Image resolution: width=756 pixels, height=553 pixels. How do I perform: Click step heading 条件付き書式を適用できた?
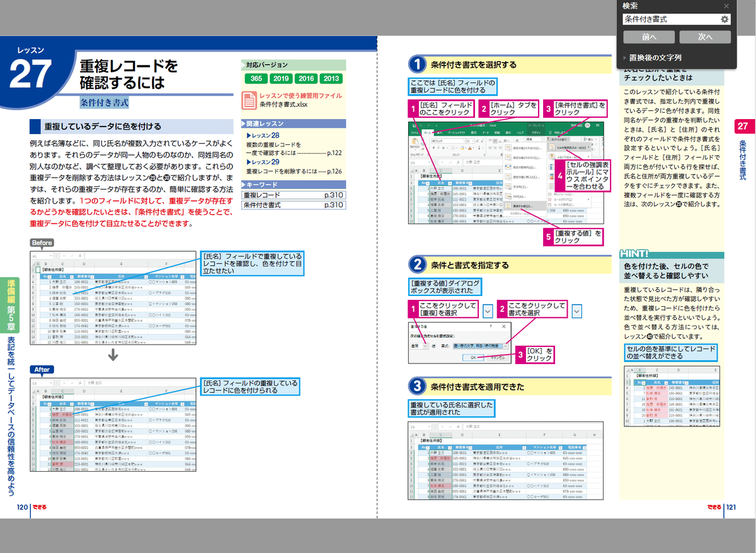(x=478, y=387)
